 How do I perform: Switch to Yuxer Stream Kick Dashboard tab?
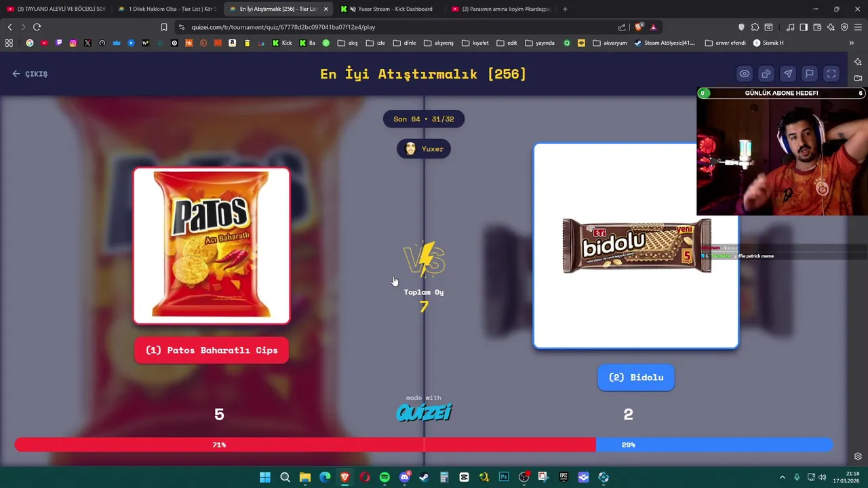pyautogui.click(x=389, y=9)
